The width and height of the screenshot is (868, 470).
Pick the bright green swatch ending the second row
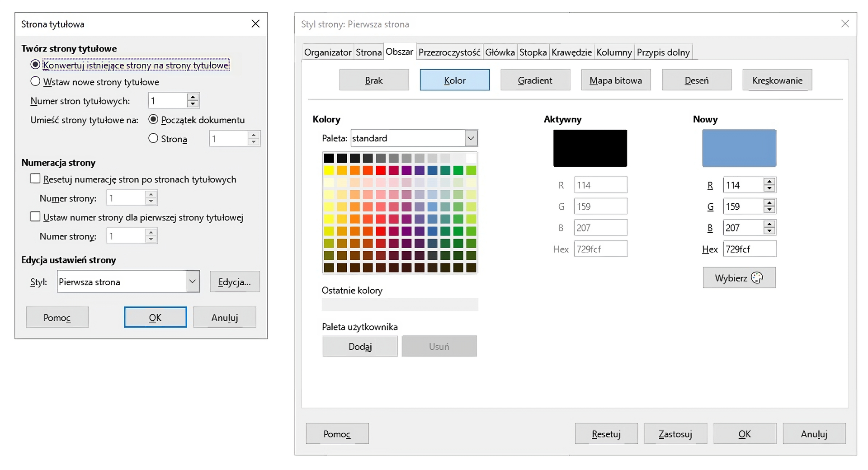(471, 170)
